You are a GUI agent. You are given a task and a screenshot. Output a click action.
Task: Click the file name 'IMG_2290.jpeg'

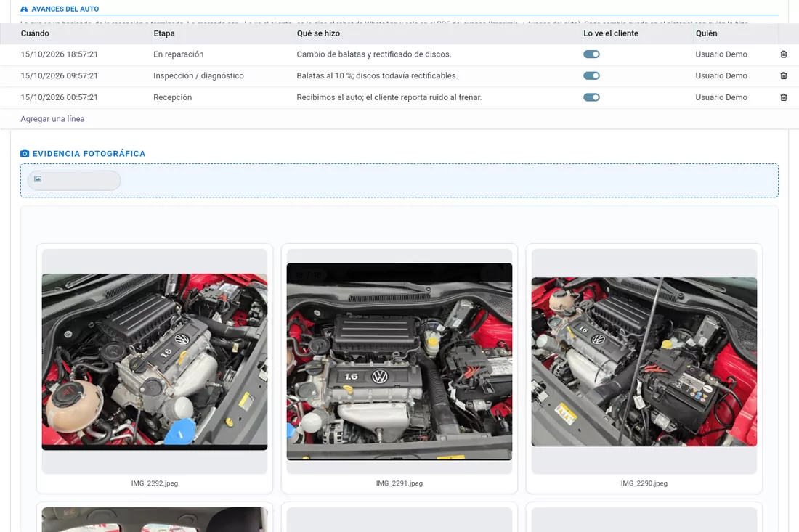coord(644,483)
